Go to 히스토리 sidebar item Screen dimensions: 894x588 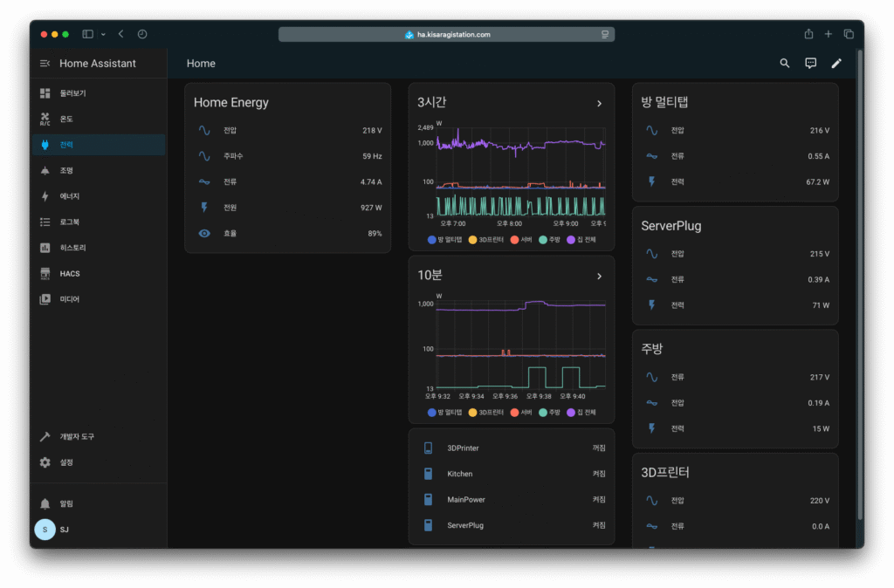72,248
